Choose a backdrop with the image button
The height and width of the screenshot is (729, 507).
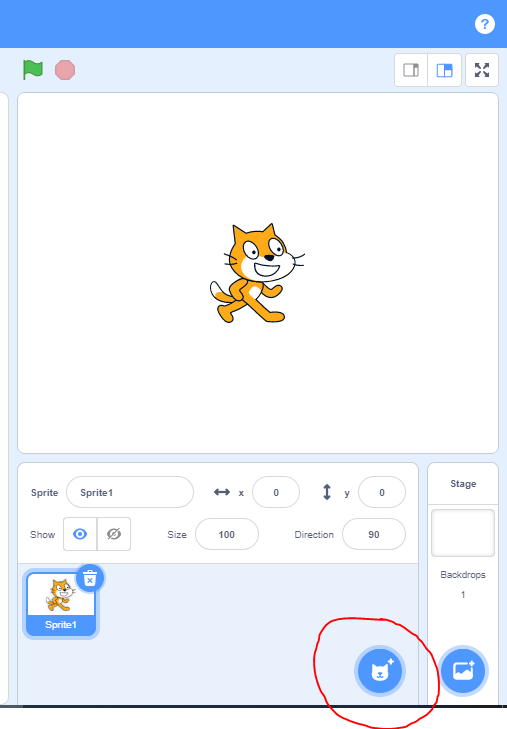pyautogui.click(x=463, y=670)
